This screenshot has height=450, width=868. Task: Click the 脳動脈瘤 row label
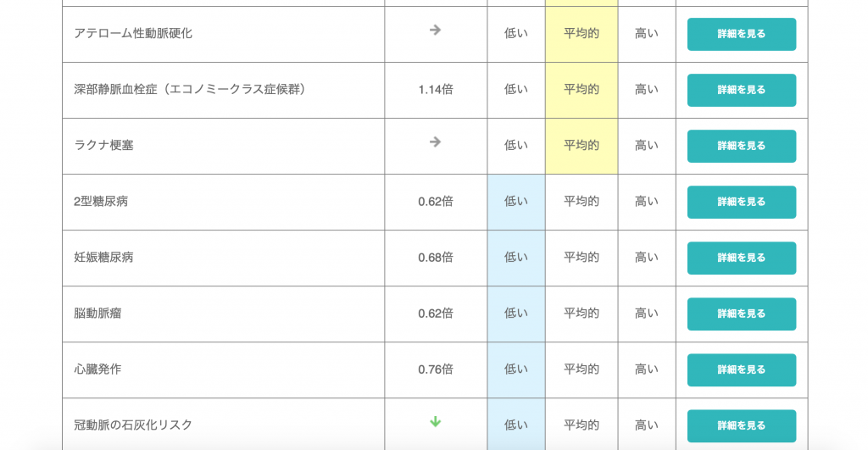[x=97, y=314]
